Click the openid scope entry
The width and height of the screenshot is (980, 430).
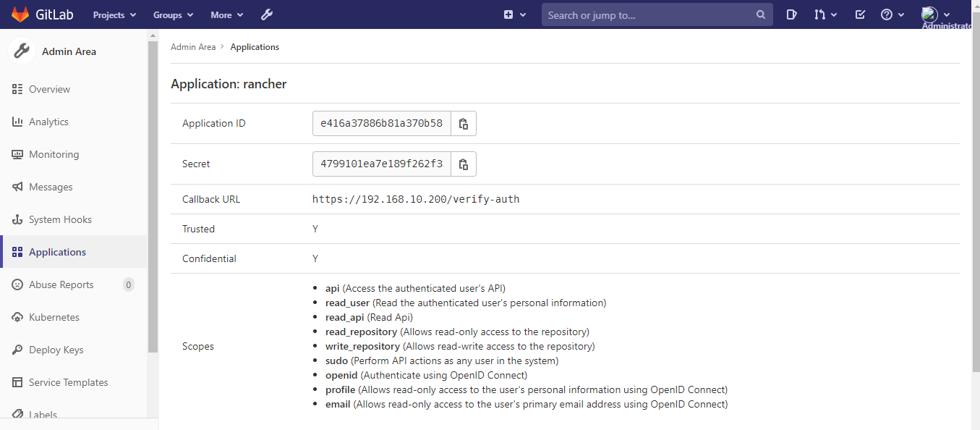(x=426, y=375)
